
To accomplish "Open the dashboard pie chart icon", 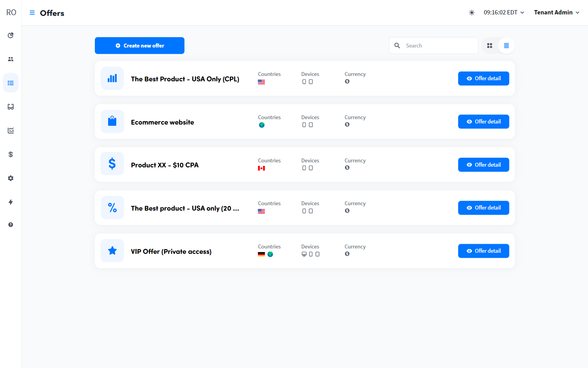I will (10, 35).
